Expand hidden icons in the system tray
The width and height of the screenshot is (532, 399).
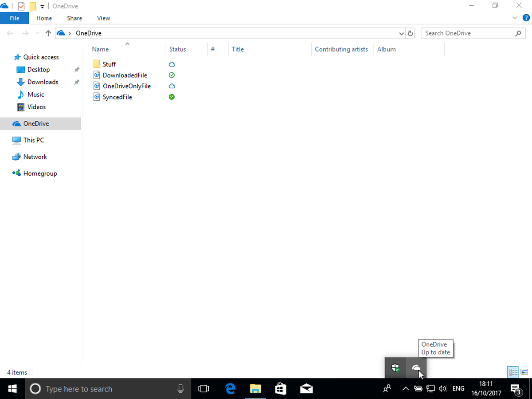coord(405,388)
